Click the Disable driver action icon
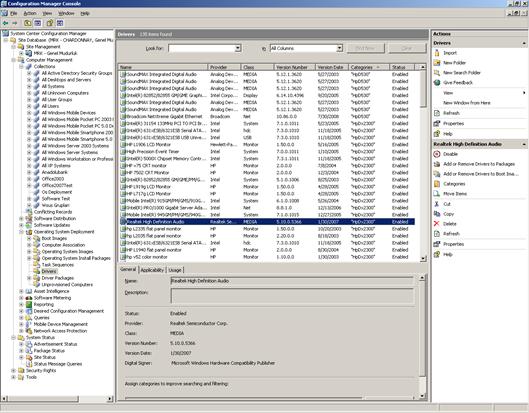This screenshot has height=413, width=529. (x=437, y=154)
